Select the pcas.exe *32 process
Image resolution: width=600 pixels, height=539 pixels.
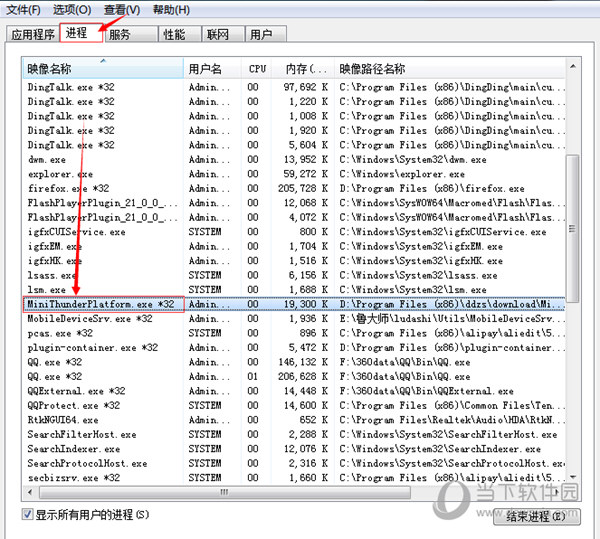tap(293, 333)
